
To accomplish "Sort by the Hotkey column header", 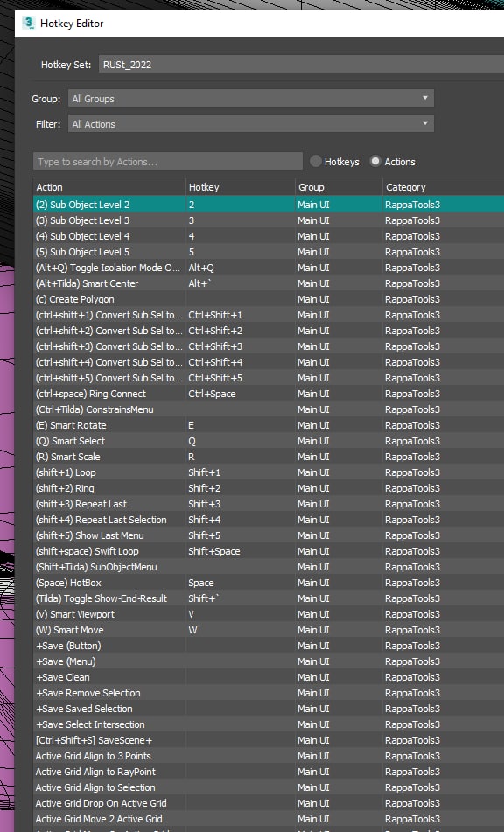I will [241, 187].
